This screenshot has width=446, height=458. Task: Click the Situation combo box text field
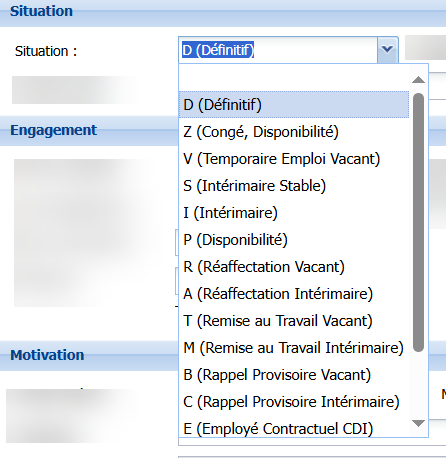point(278,50)
